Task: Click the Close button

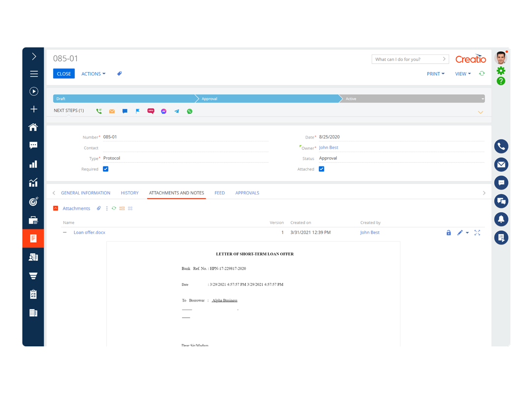Action: [x=64, y=73]
